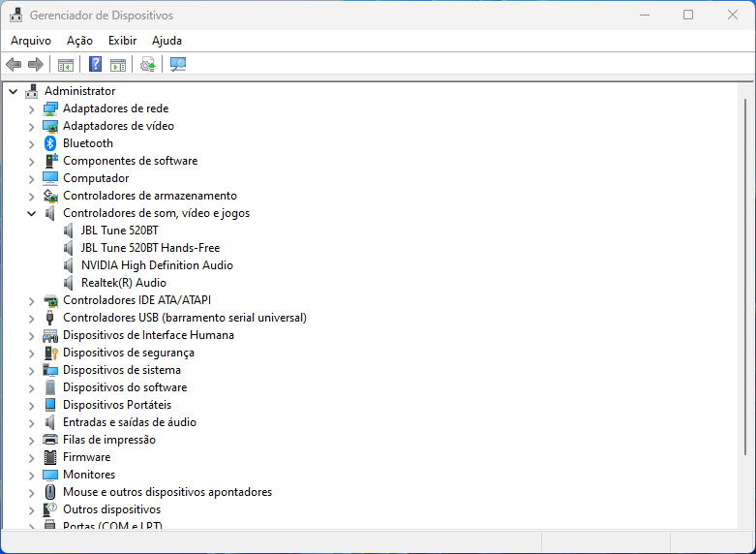Open the Ação menu
756x554 pixels.
[79, 41]
